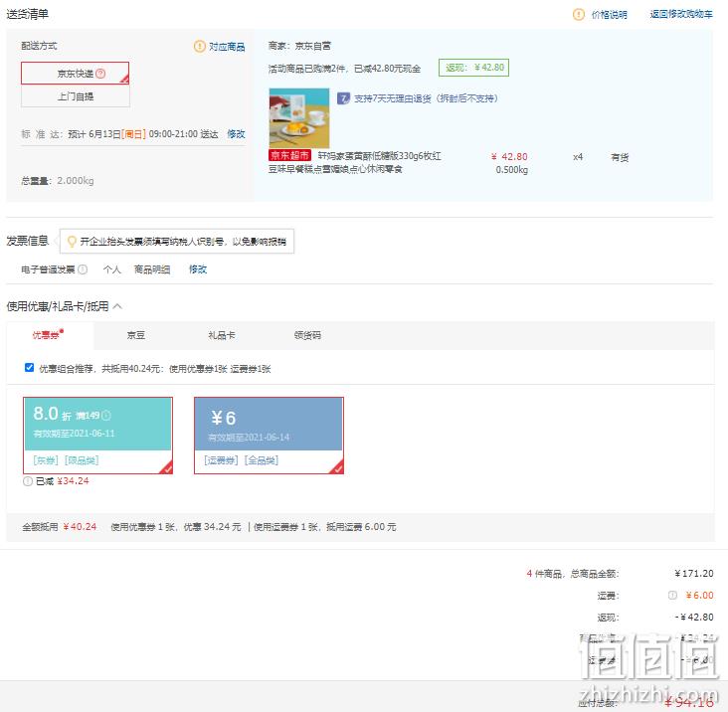
Task: Open the 支持7天无理由退货 link
Action: tap(426, 98)
